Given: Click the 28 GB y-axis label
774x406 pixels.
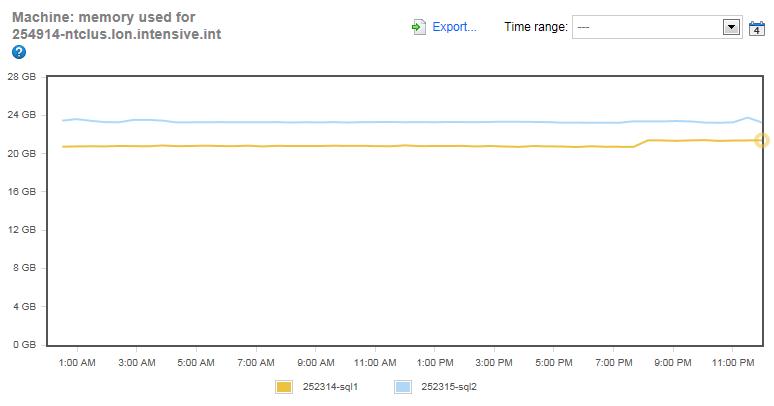Looking at the screenshot, I should 21,77.
